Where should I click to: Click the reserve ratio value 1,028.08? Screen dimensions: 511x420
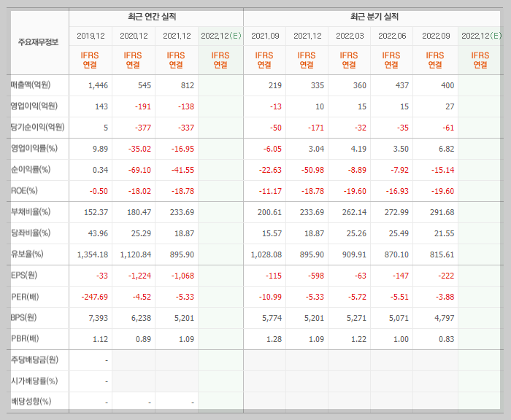[x=266, y=255]
